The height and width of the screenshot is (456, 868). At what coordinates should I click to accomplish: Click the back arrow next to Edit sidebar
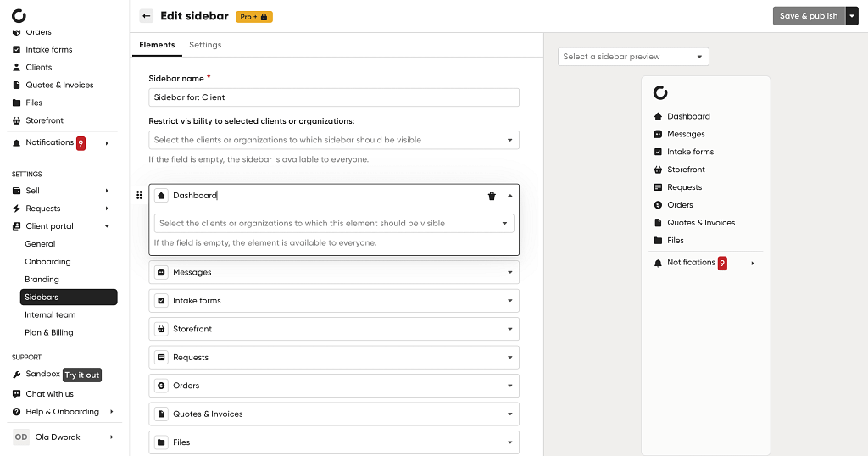[x=146, y=16]
